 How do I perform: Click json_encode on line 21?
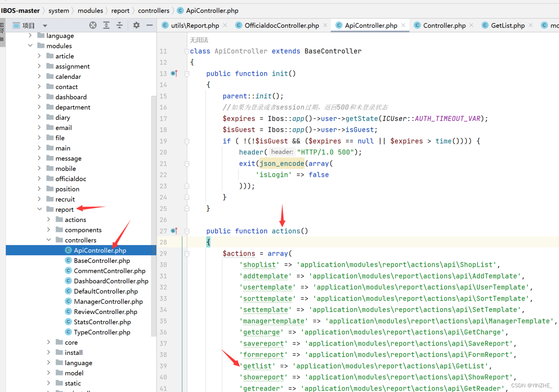coord(282,164)
